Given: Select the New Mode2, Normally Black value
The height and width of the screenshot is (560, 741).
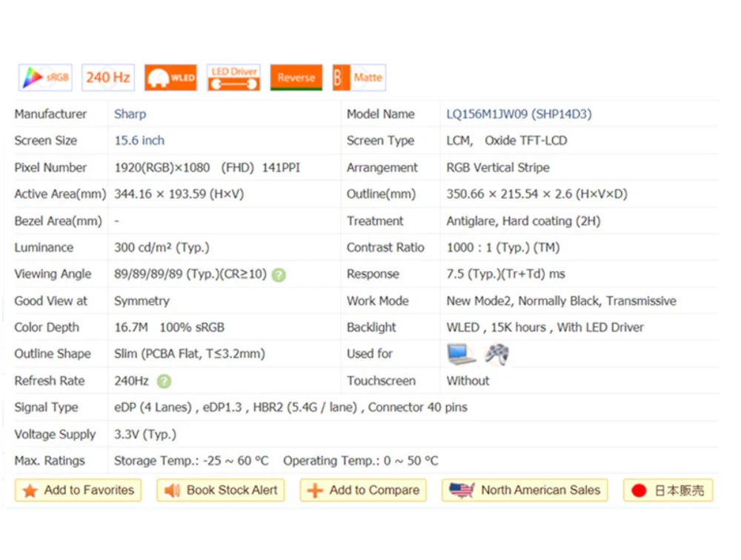Looking at the screenshot, I should tap(562, 301).
